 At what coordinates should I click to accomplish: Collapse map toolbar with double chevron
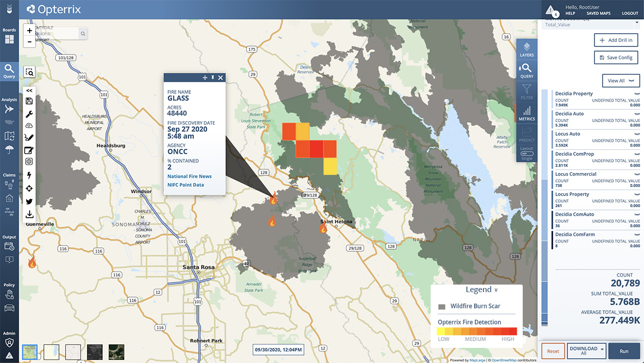[x=29, y=90]
